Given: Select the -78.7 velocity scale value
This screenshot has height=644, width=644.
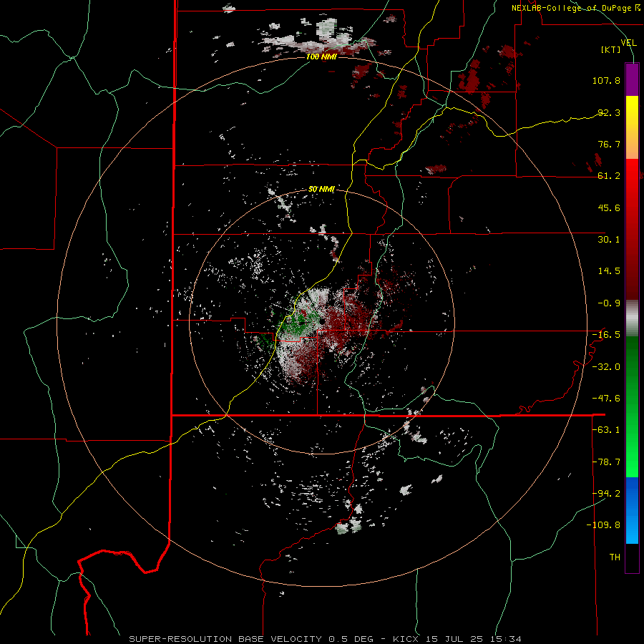Looking at the screenshot, I should click(x=606, y=462).
